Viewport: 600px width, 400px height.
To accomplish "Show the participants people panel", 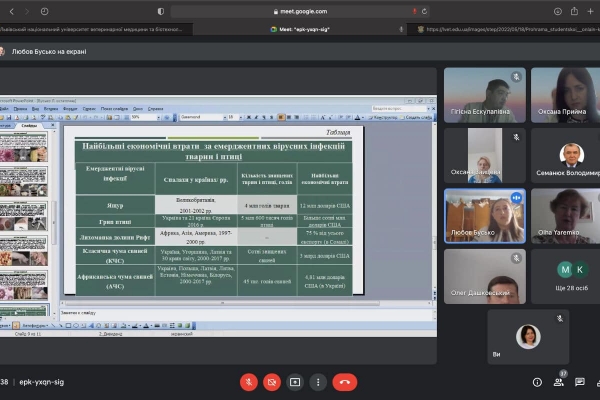I will pos(559,382).
